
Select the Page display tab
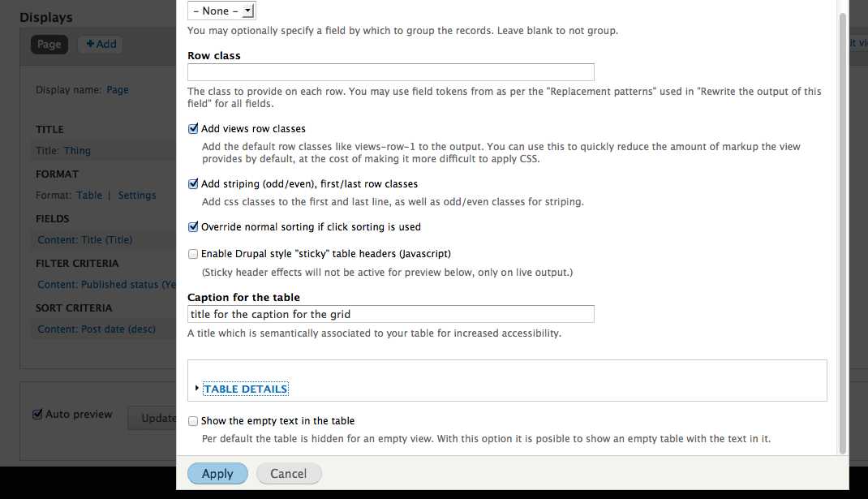coord(49,45)
